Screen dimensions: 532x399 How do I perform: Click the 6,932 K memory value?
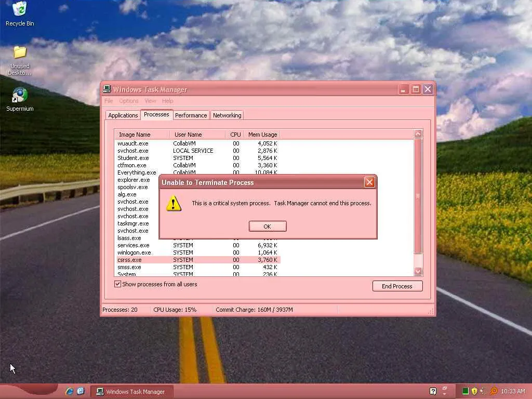pos(268,245)
